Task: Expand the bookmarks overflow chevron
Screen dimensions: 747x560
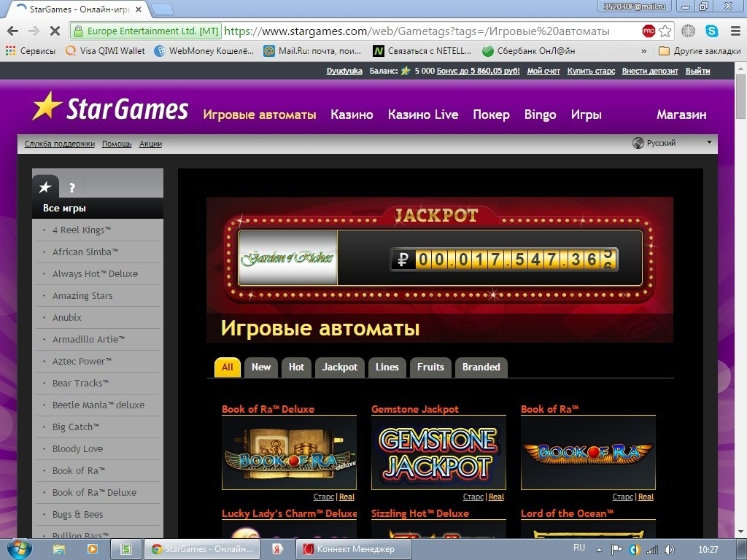Action: point(644,51)
